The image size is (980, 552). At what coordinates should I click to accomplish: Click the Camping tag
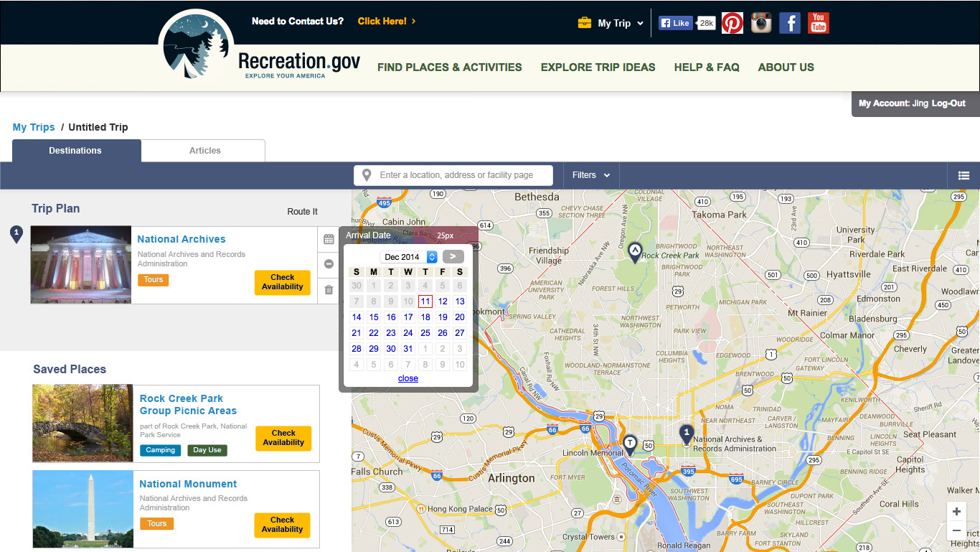(x=161, y=450)
